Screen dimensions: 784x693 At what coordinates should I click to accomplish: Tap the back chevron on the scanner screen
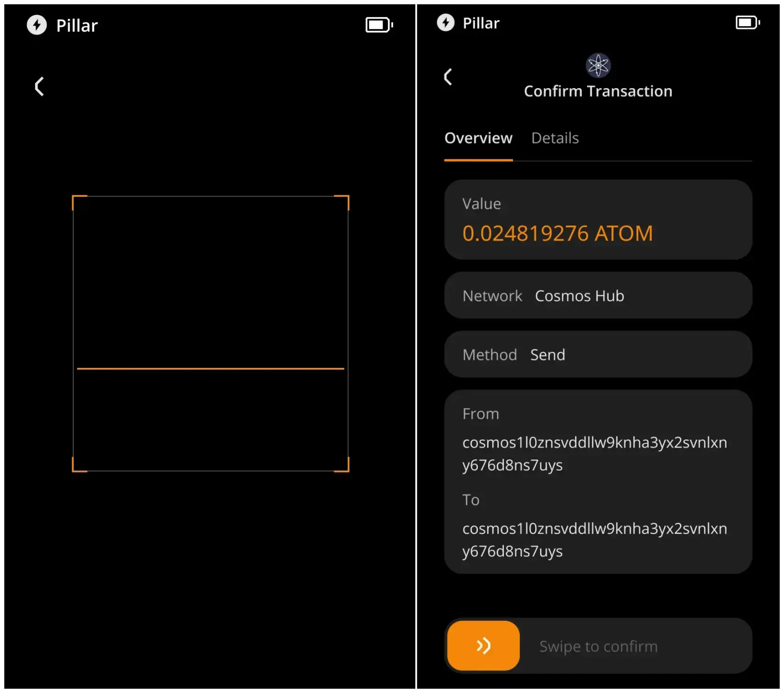(40, 87)
